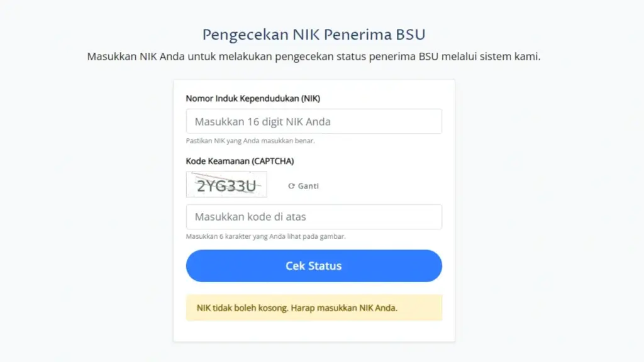Click the 2YG33U security code graphic
This screenshot has width=644, height=362.
226,184
